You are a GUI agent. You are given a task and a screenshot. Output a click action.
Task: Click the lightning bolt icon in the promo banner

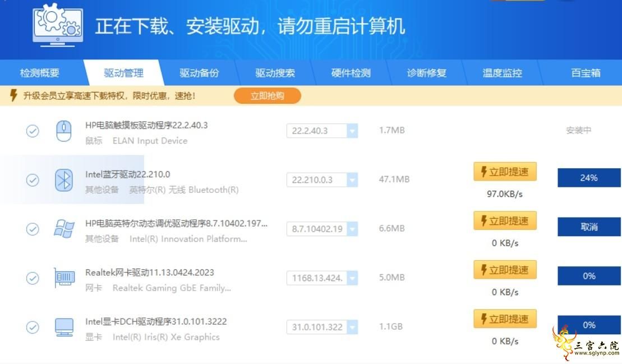tap(13, 95)
